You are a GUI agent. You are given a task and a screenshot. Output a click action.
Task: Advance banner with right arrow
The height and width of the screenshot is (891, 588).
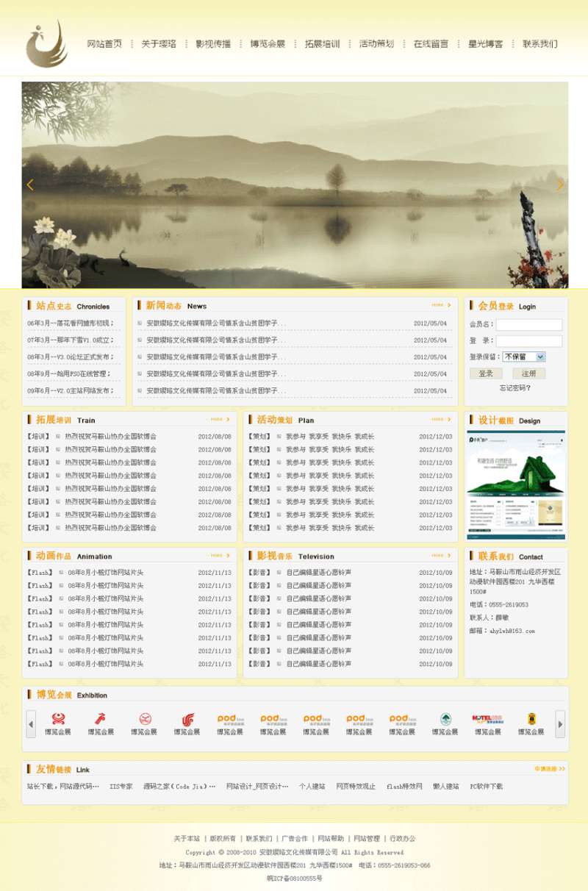click(560, 185)
